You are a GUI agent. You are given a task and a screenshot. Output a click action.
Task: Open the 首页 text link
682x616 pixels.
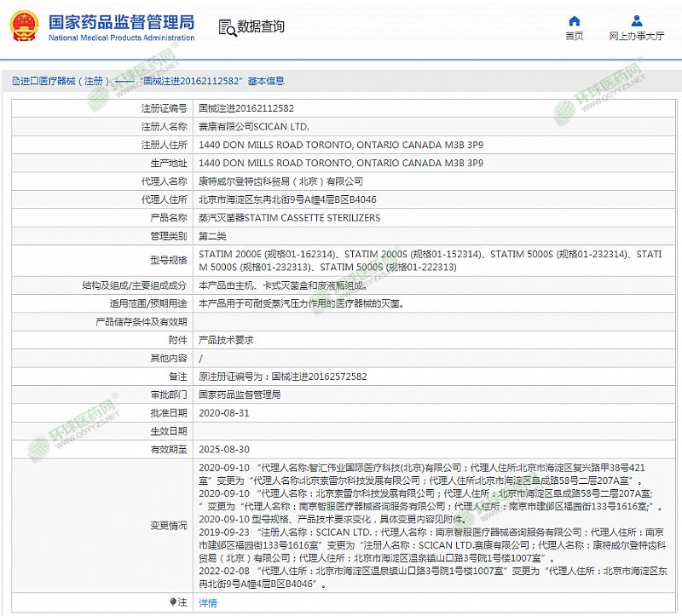pyautogui.click(x=575, y=37)
